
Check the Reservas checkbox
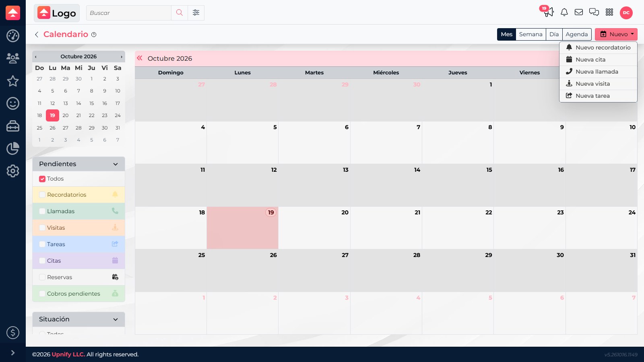[x=42, y=278]
